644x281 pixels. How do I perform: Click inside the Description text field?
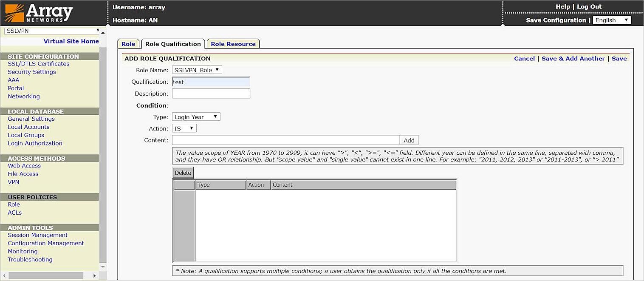211,94
